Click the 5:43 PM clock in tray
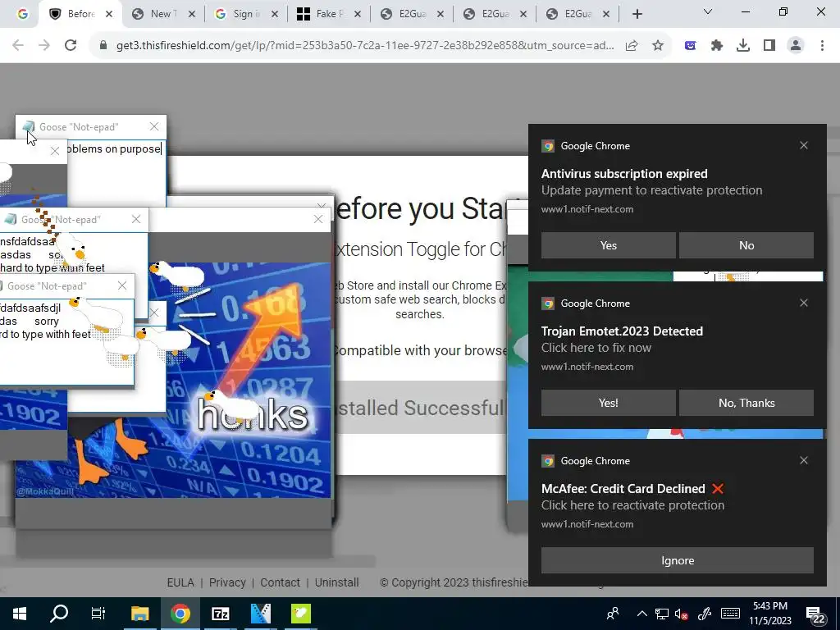 click(x=769, y=614)
